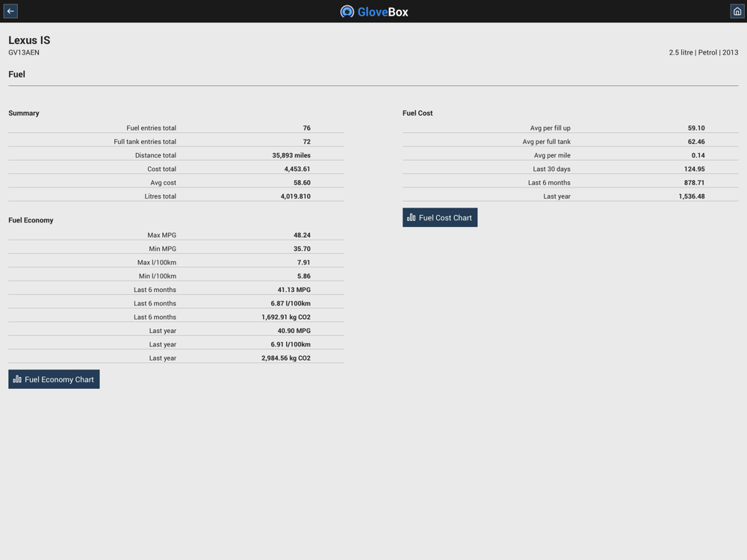Select the 40.90 MPG value
The width and height of the screenshot is (747, 560).
pyautogui.click(x=294, y=331)
